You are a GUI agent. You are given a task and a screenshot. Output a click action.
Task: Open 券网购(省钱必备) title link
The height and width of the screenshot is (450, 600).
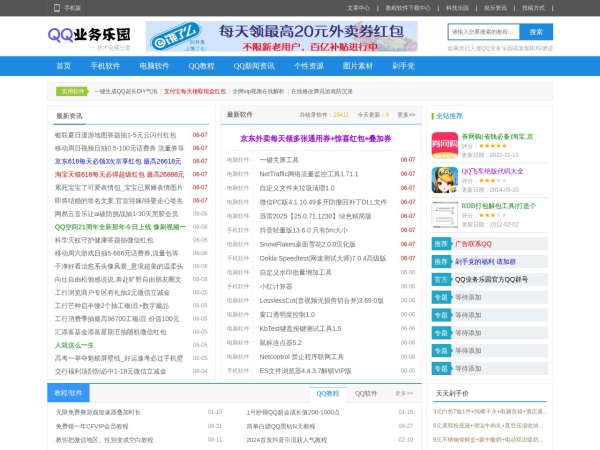point(497,137)
